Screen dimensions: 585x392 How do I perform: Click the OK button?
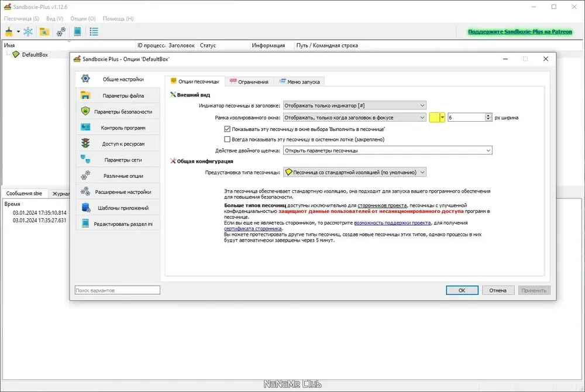coord(462,290)
